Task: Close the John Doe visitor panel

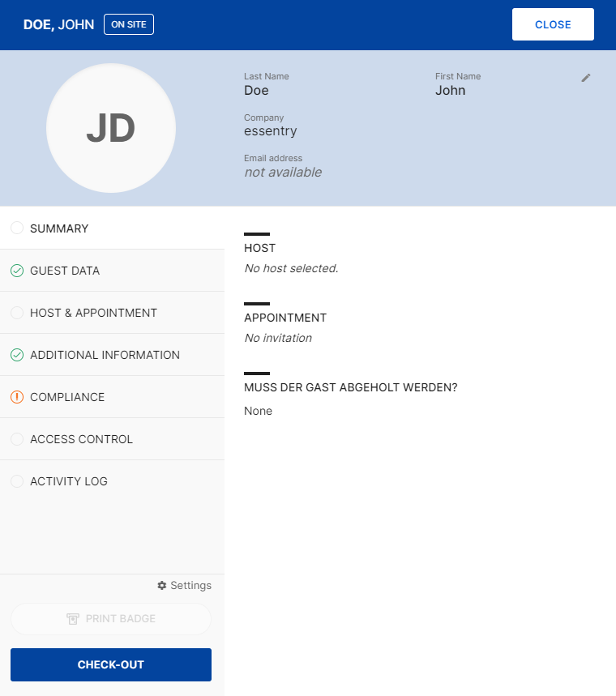Action: point(553,24)
